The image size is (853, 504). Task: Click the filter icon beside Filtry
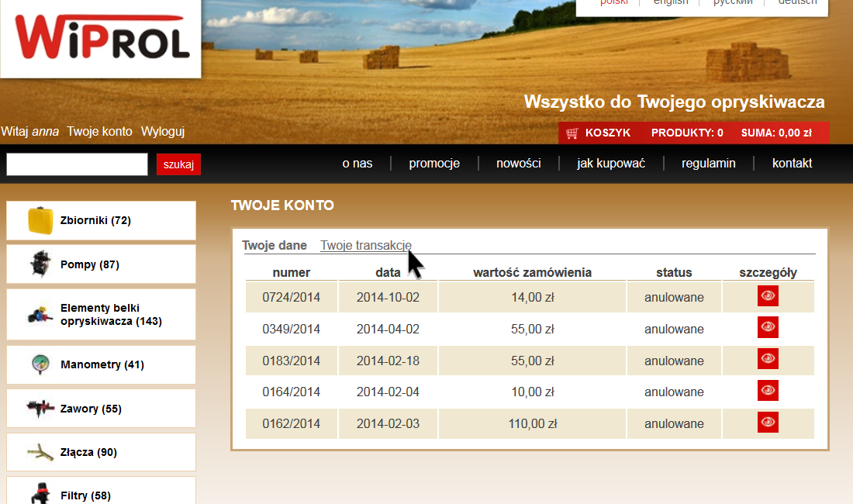click(x=40, y=494)
